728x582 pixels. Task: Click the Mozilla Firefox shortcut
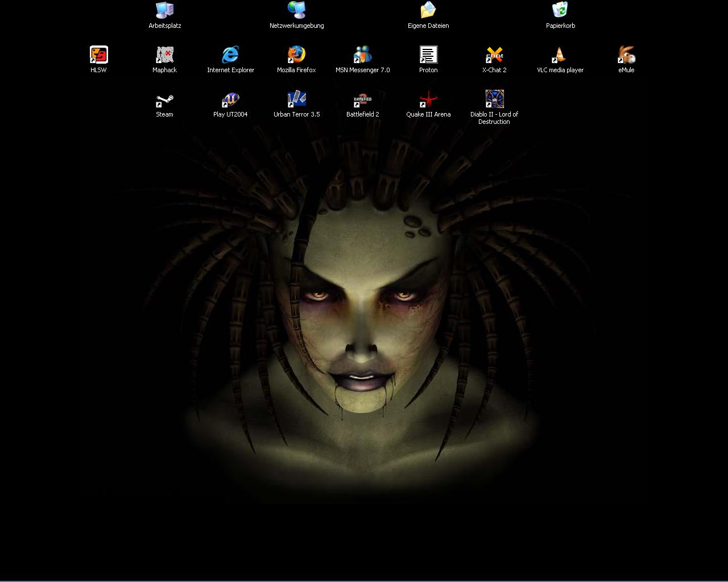click(296, 55)
